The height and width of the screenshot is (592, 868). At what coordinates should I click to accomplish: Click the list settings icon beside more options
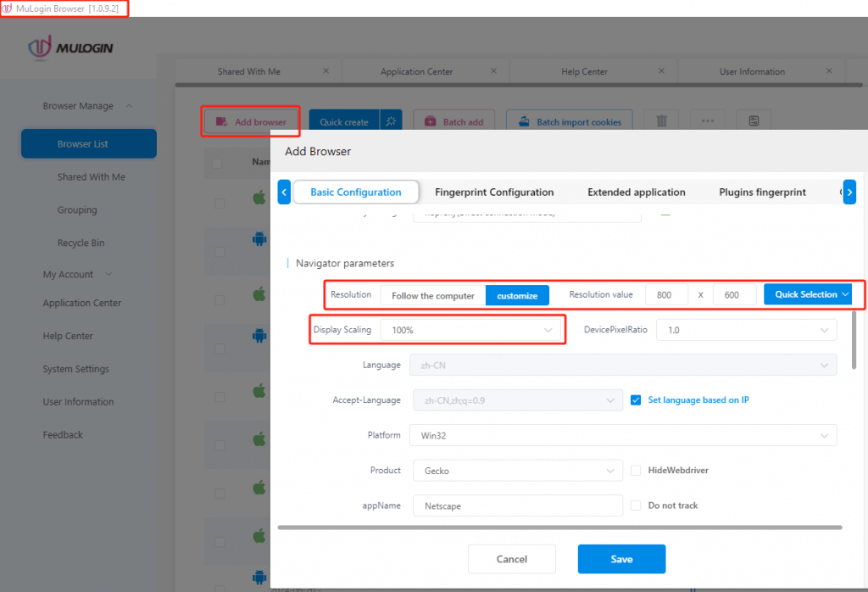(754, 120)
